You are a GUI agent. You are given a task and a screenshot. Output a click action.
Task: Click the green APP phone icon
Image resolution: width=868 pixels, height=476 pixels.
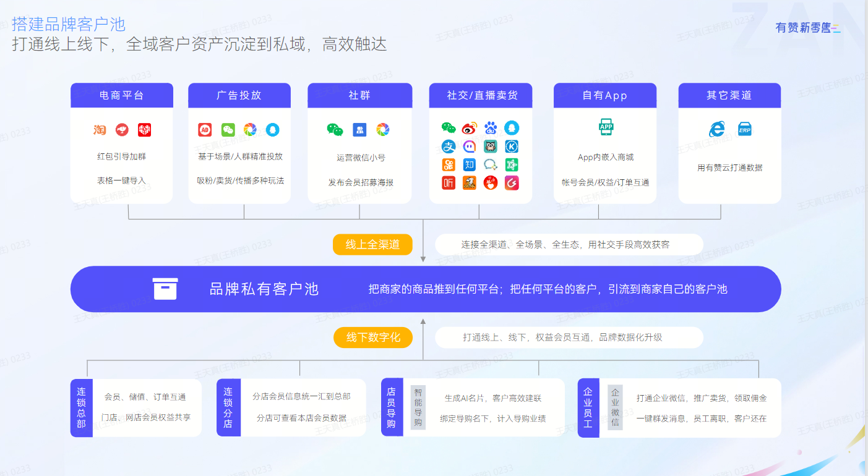606,127
